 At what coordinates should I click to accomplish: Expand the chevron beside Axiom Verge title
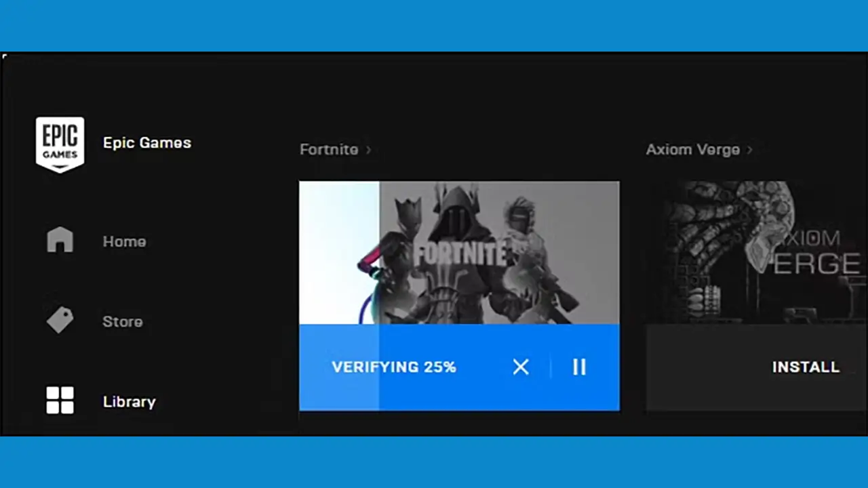pos(749,149)
